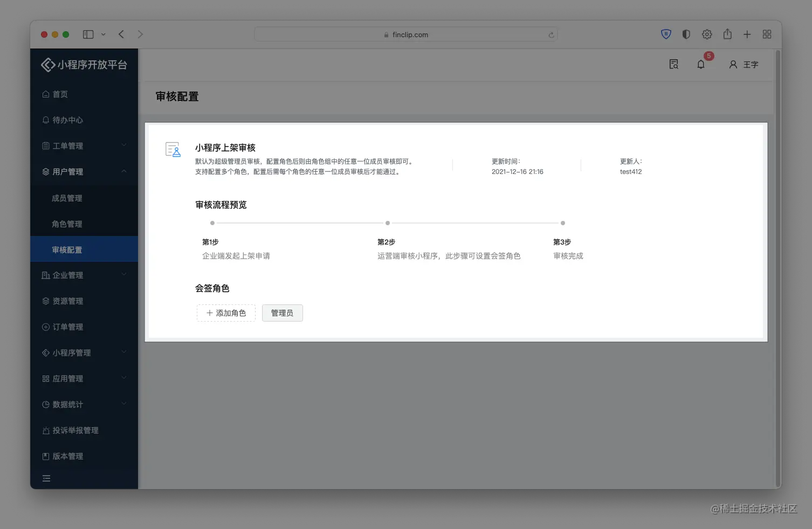Expand the 小程序管理 menu
Viewport: 812px width, 529px height.
pyautogui.click(x=84, y=353)
